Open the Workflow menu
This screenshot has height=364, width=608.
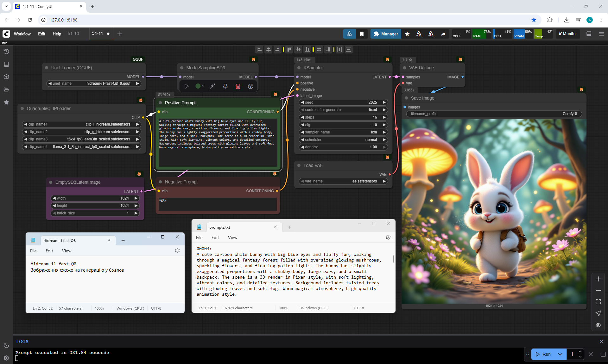(22, 34)
